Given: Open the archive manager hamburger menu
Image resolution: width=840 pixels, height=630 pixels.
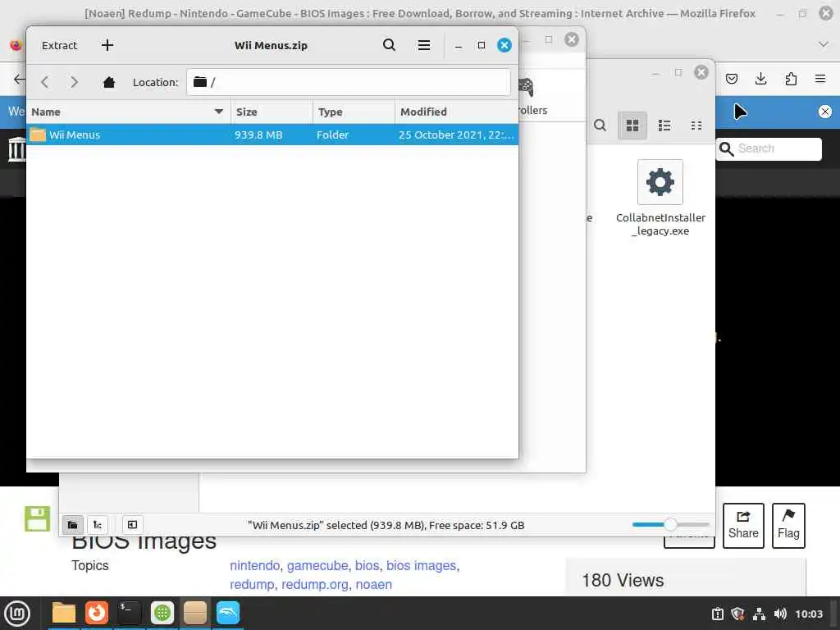Looking at the screenshot, I should pyautogui.click(x=424, y=46).
